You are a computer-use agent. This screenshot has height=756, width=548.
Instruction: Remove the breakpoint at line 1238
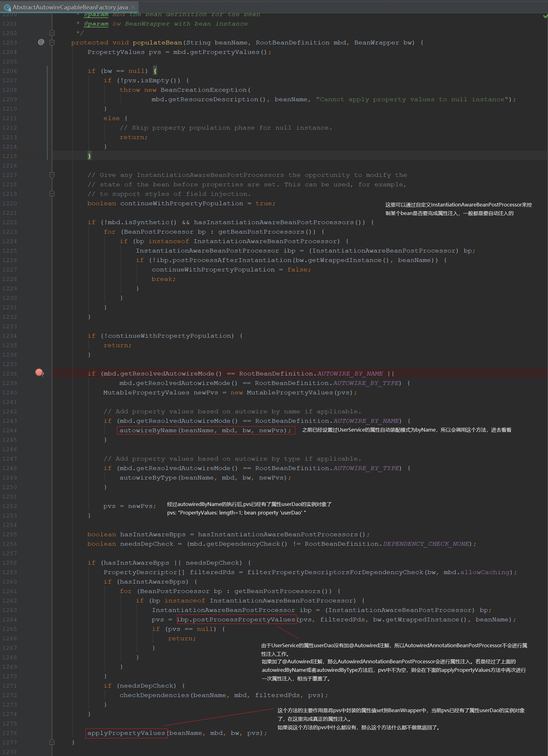(39, 372)
